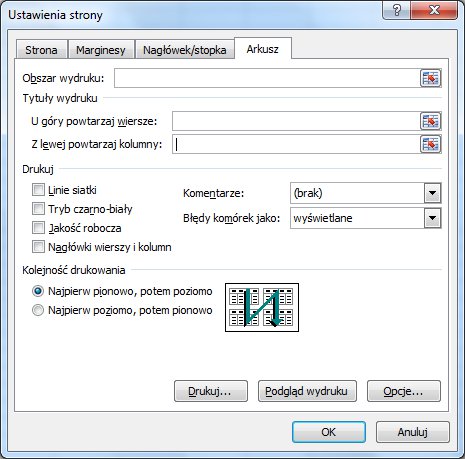
Task: Click the help question mark button
Action: (397, 11)
